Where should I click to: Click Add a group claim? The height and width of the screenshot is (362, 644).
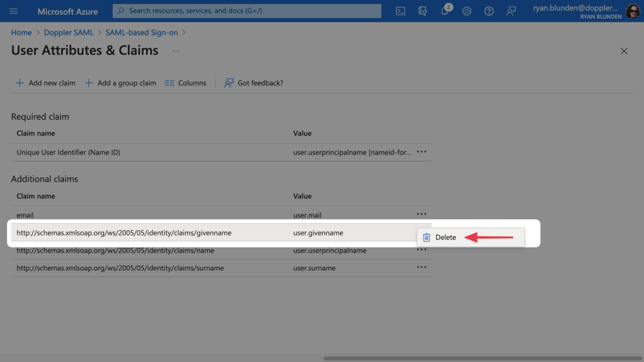click(x=120, y=83)
